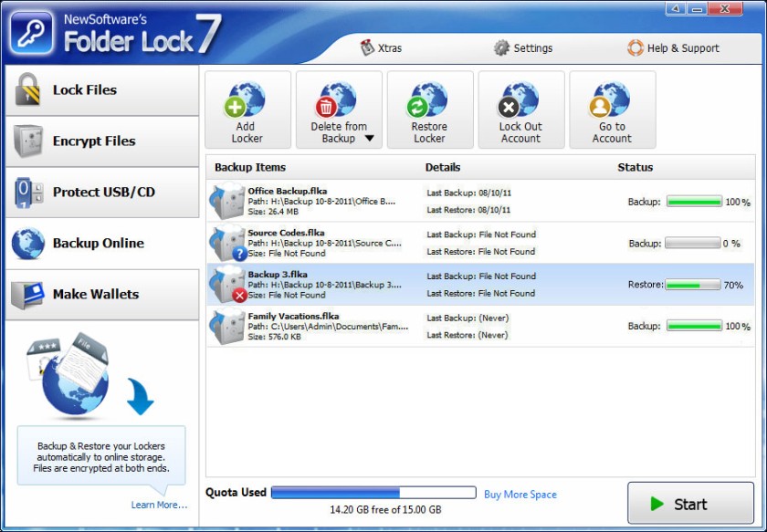Select the Backup 3.flka item name

point(278,275)
